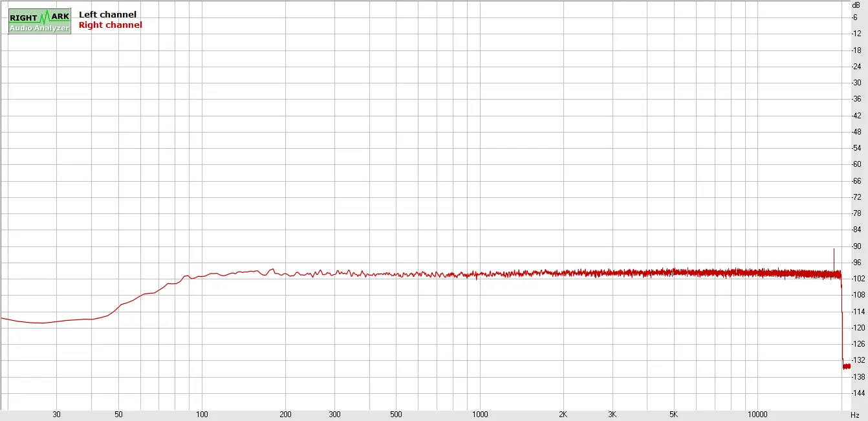Select the Left channel legend label
Screen dimensions: 868x421
coord(107,14)
